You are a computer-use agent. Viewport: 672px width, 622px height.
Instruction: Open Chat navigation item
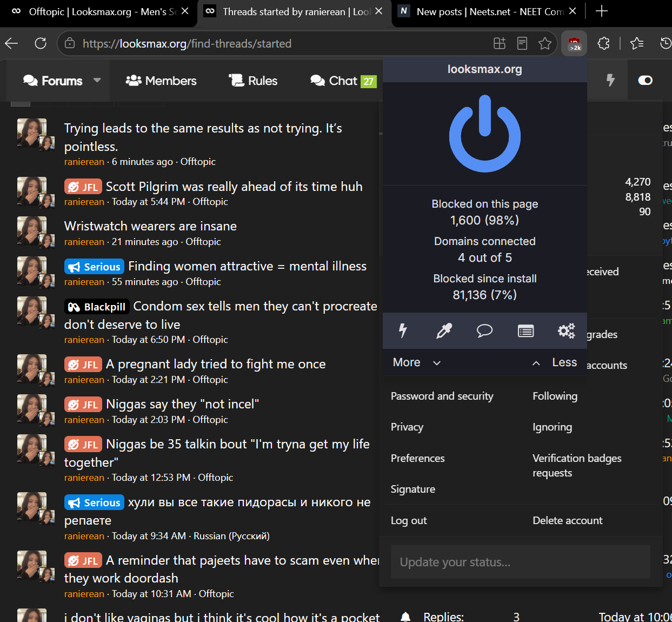(x=343, y=81)
